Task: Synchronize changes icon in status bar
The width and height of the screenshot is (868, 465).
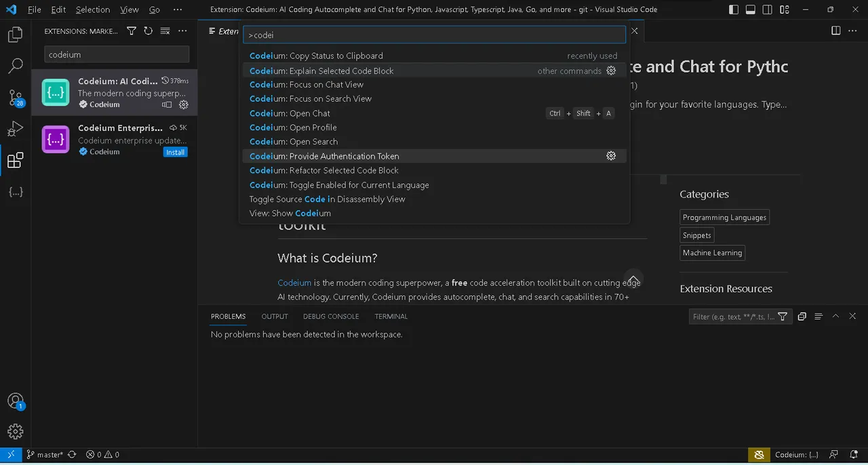Action: pos(72,455)
